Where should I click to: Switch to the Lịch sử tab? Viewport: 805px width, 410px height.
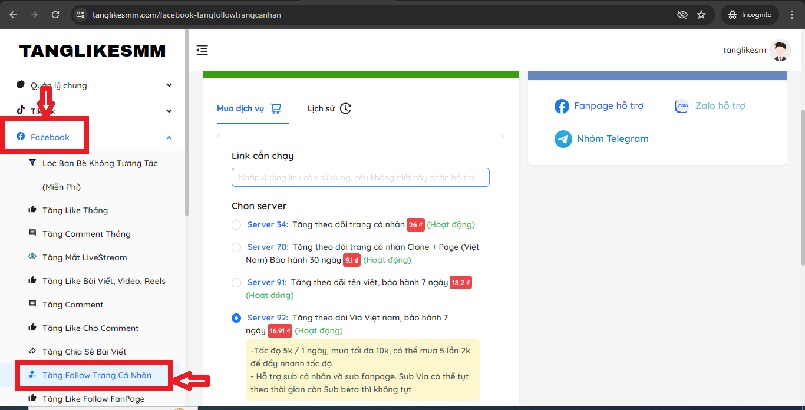329,108
